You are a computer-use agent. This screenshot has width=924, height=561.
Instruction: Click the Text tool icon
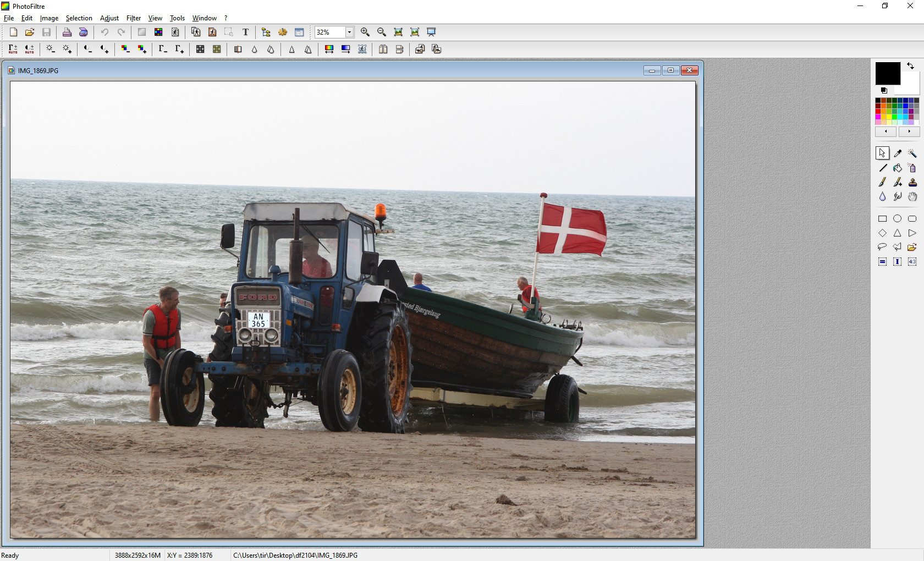click(x=245, y=32)
